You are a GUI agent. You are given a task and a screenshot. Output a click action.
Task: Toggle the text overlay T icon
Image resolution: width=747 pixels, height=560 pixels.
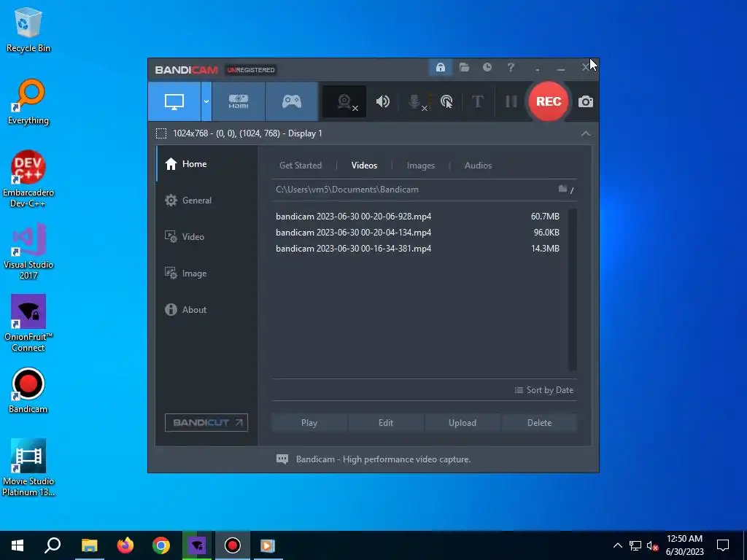click(x=477, y=101)
